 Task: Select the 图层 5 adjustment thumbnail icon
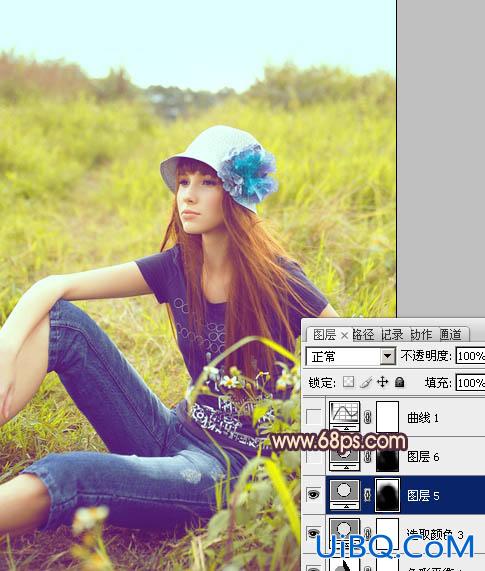point(344,495)
